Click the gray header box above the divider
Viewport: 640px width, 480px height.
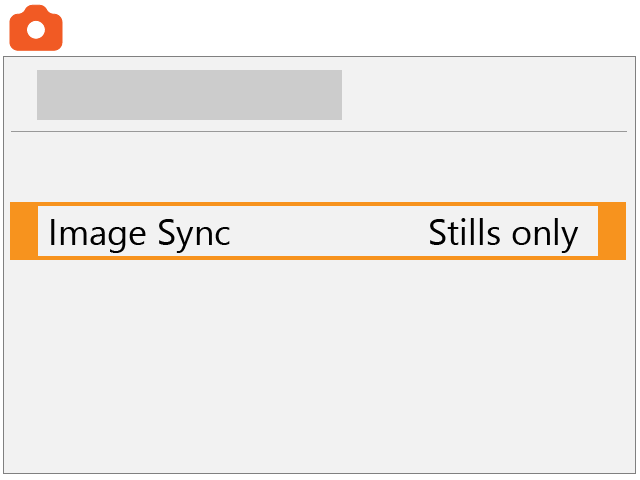(189, 95)
